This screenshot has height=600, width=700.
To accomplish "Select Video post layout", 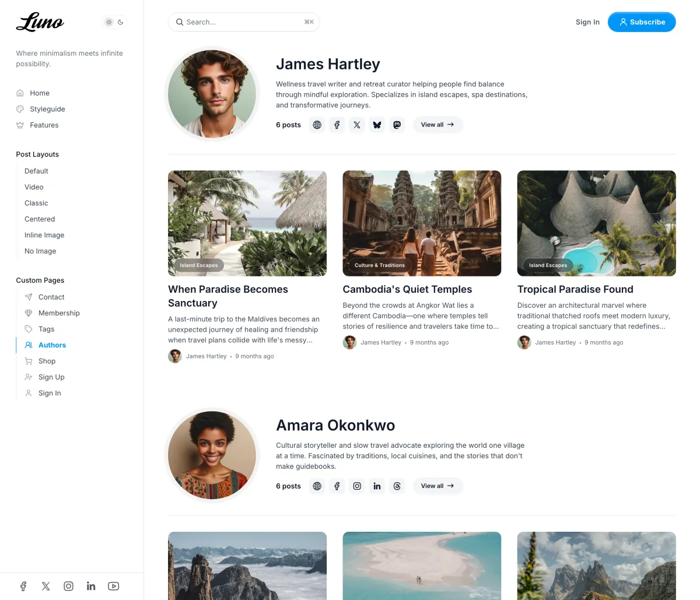I will [x=34, y=187].
